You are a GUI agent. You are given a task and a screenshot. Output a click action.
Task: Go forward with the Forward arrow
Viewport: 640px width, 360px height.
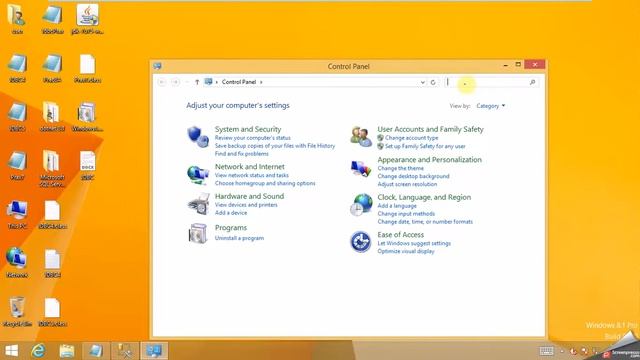click(x=176, y=82)
